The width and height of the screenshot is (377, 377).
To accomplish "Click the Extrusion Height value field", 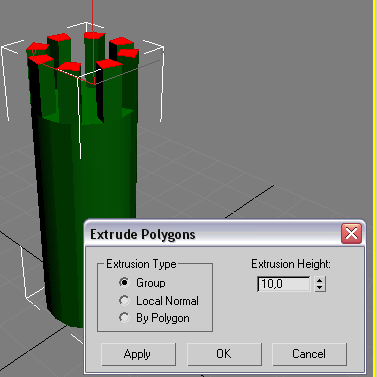I will [284, 284].
